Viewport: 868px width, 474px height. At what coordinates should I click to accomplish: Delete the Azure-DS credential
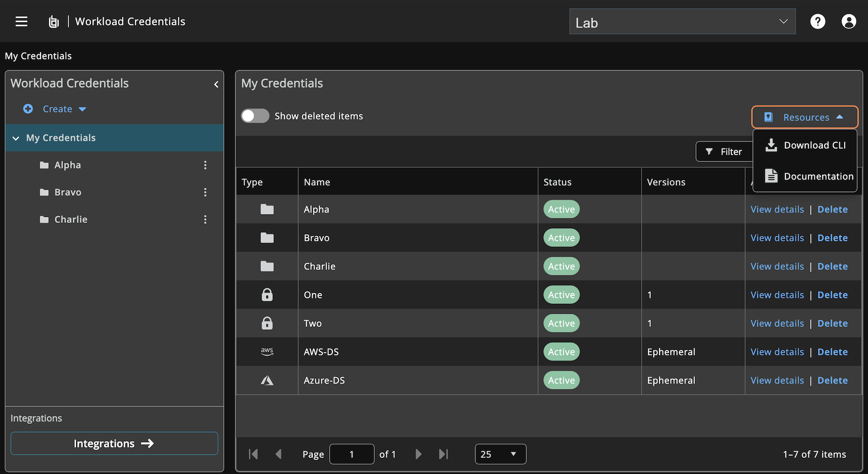click(x=832, y=380)
